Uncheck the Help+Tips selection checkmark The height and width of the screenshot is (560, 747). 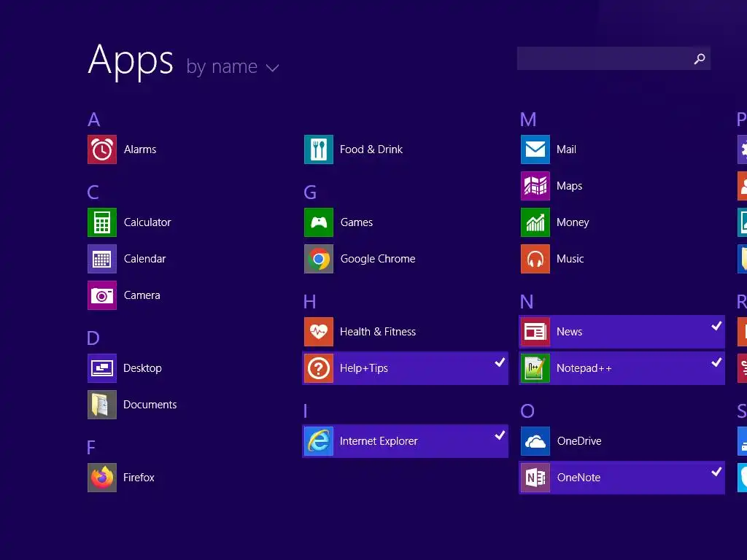[x=500, y=362]
